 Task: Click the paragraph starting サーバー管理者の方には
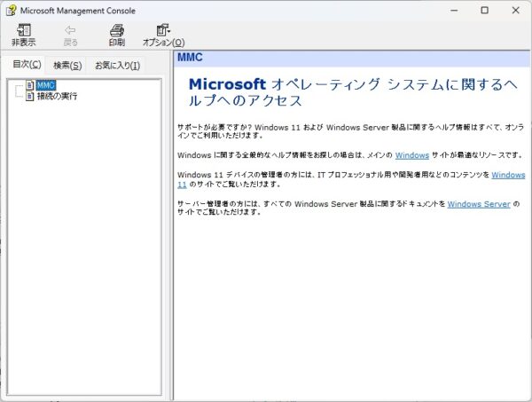tap(348, 208)
